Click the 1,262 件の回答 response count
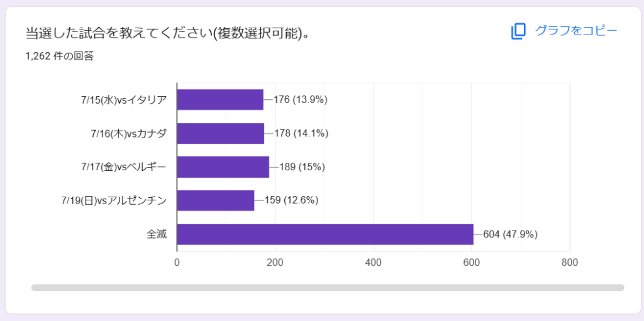644x321 pixels. click(59, 56)
